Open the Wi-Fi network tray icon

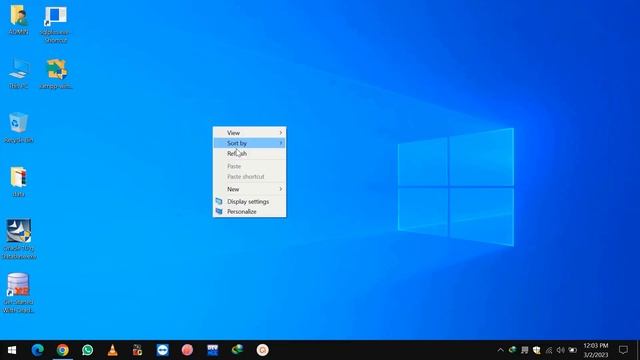[549, 350]
